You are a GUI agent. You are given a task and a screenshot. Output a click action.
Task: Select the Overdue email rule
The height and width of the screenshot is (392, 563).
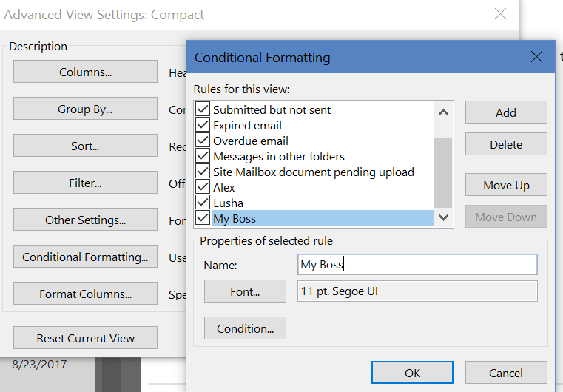[250, 141]
